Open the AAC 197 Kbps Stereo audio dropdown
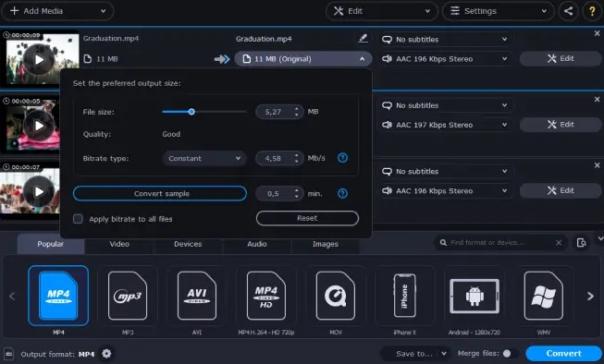This screenshot has width=604, height=364. pyautogui.click(x=445, y=125)
